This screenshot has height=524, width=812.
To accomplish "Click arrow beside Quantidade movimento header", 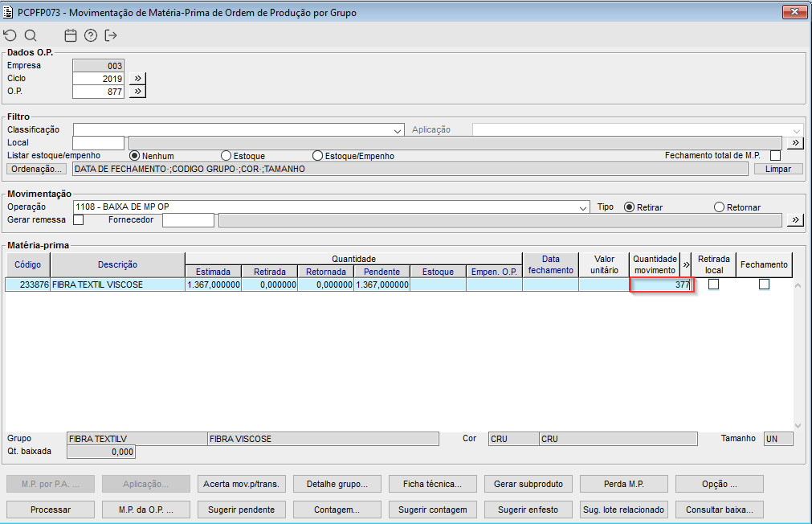I will [686, 264].
